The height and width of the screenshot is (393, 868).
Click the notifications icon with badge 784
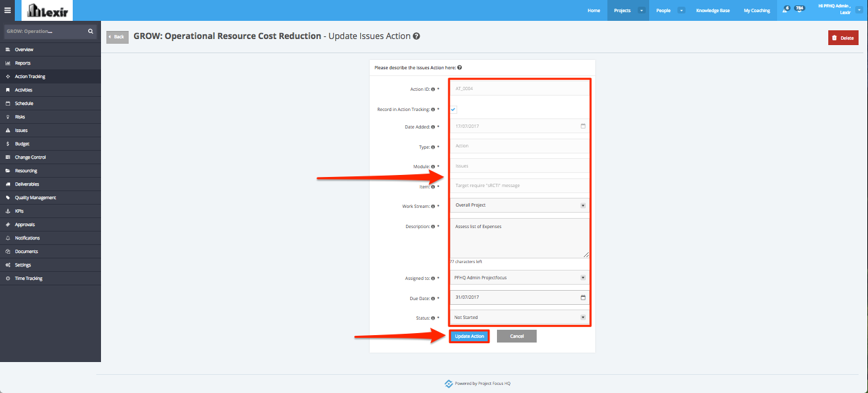pyautogui.click(x=799, y=9)
